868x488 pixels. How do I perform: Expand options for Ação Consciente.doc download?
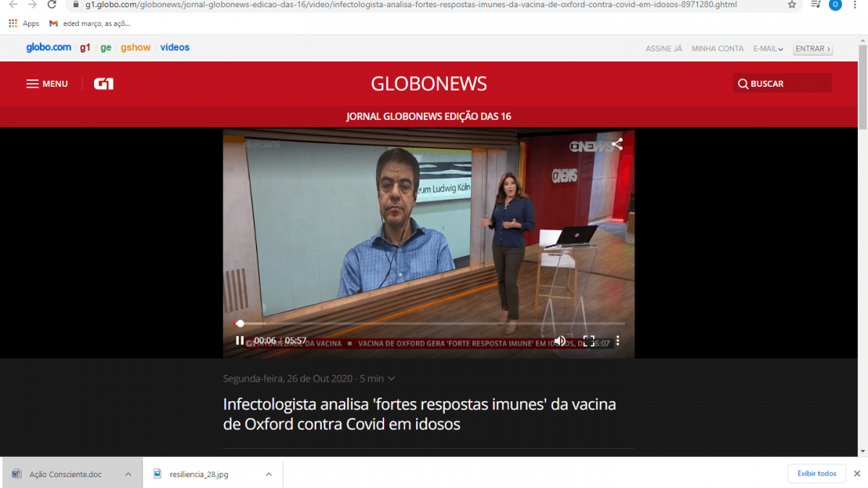point(128,474)
